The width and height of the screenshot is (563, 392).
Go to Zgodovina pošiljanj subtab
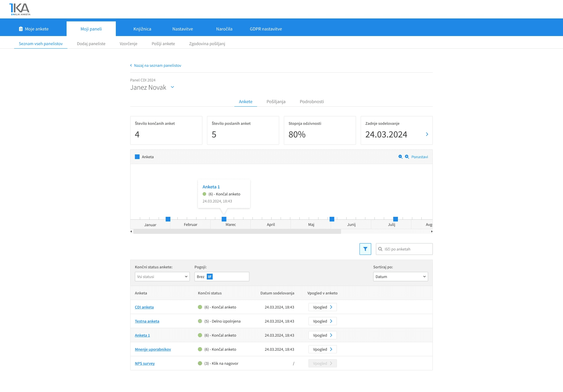(207, 44)
